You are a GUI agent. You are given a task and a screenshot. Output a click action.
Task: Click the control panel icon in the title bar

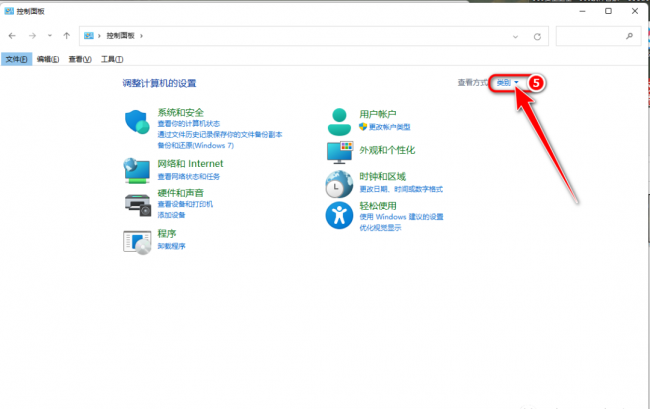[x=9, y=11]
